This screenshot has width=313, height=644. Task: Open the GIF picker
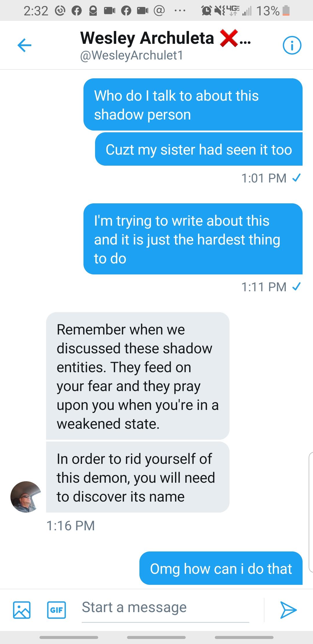point(57,610)
